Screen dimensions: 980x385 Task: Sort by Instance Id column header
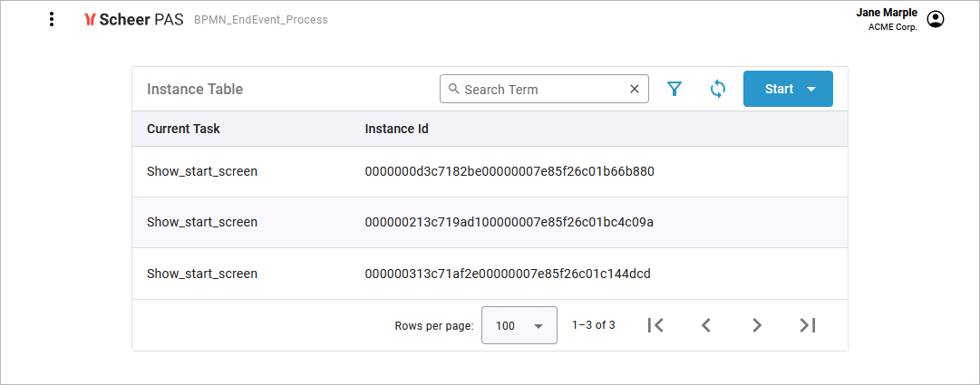(x=396, y=129)
